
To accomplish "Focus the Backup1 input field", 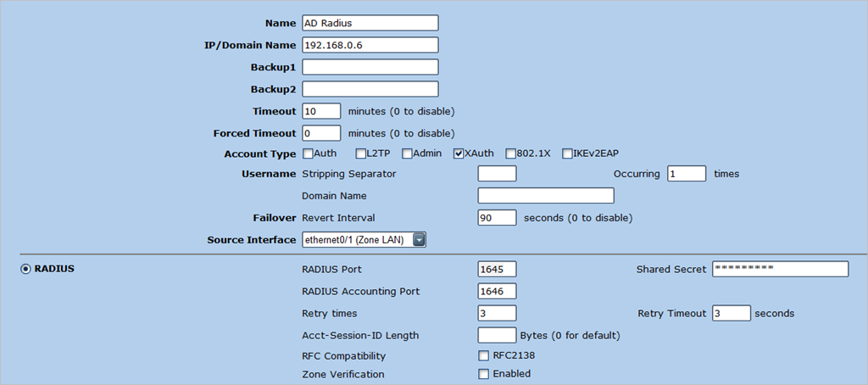I will click(x=370, y=67).
